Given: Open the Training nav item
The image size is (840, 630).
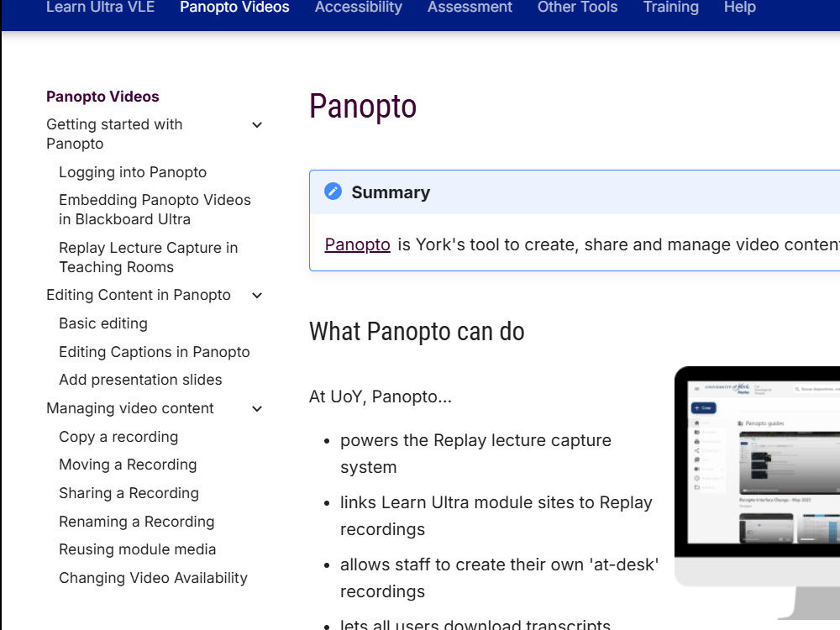Looking at the screenshot, I should (x=670, y=7).
